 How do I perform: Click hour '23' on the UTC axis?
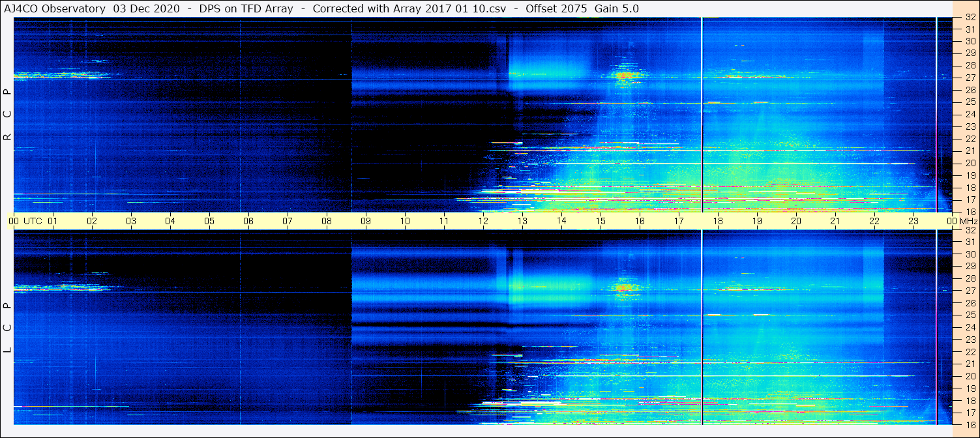click(913, 221)
